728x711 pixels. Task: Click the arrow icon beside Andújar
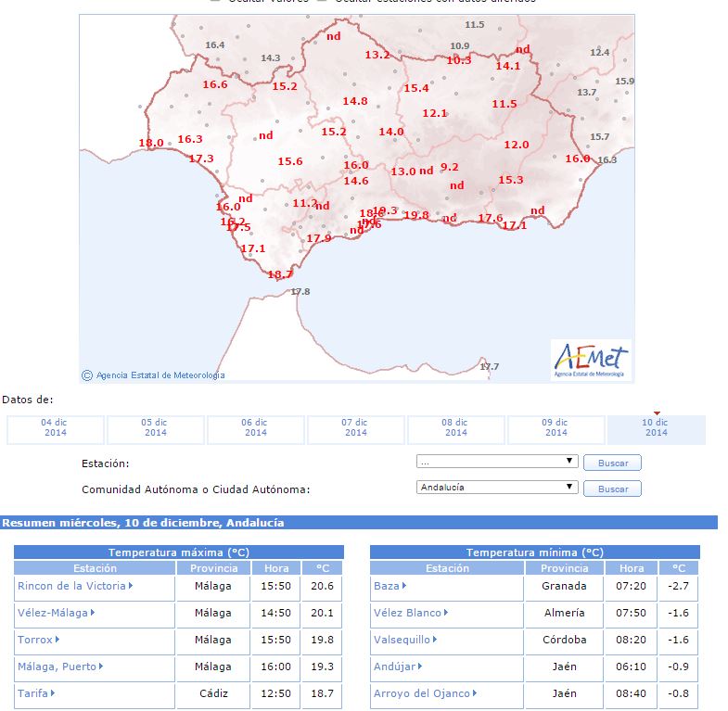click(x=420, y=667)
